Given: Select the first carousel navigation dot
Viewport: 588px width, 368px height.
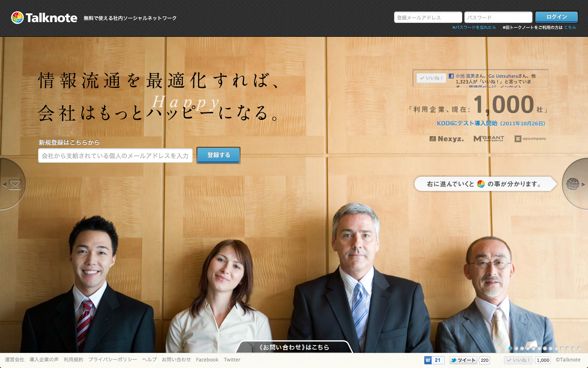Looking at the screenshot, I should 511,348.
